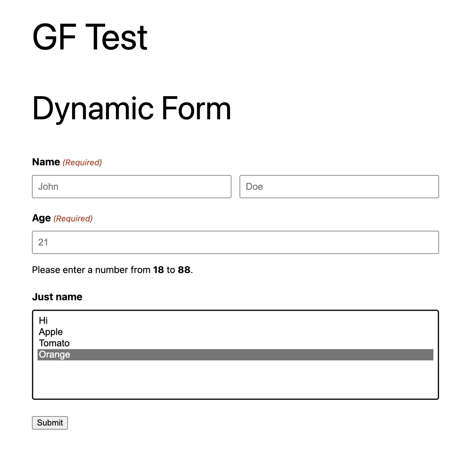
Task: Click the Dynamic Form heading
Action: point(132,109)
